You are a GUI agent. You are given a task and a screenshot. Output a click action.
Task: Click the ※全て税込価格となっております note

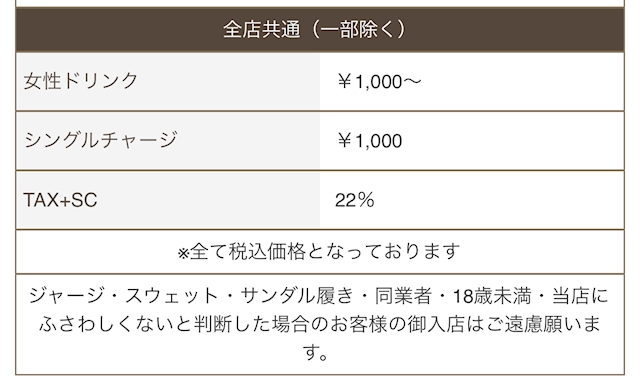(320, 251)
